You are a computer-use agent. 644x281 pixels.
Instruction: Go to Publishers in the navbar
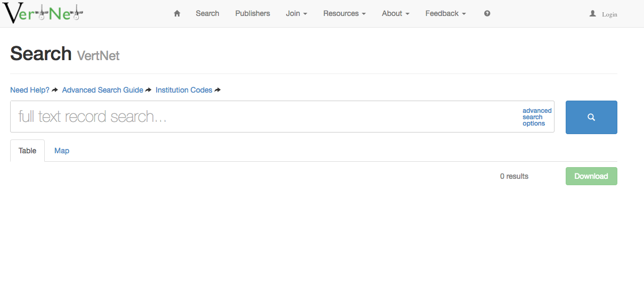tap(252, 13)
